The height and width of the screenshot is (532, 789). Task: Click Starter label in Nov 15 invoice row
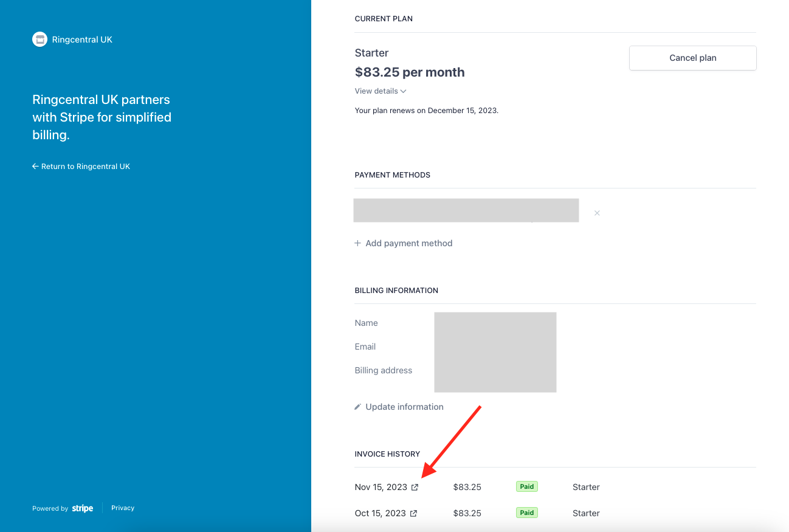point(586,487)
